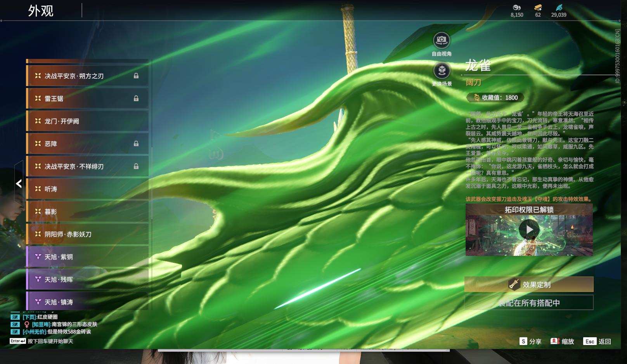Select 暮影 skin in list
The width and height of the screenshot is (627, 364).
coord(87,211)
